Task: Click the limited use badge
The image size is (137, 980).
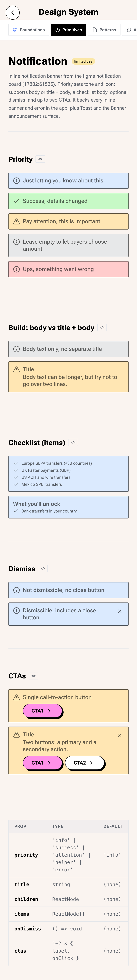Action: [83, 61]
